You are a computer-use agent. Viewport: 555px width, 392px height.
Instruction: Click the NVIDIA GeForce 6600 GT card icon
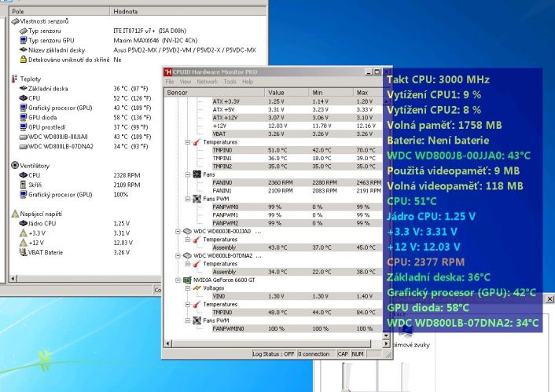pyautogui.click(x=187, y=280)
